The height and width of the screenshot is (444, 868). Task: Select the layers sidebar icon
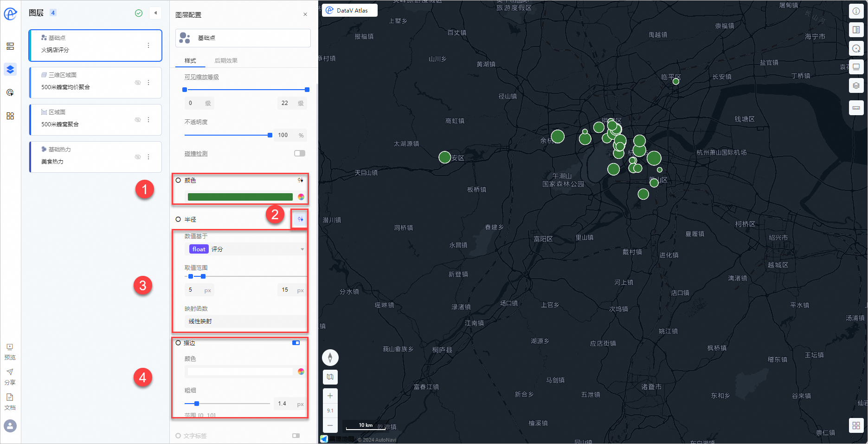point(10,69)
